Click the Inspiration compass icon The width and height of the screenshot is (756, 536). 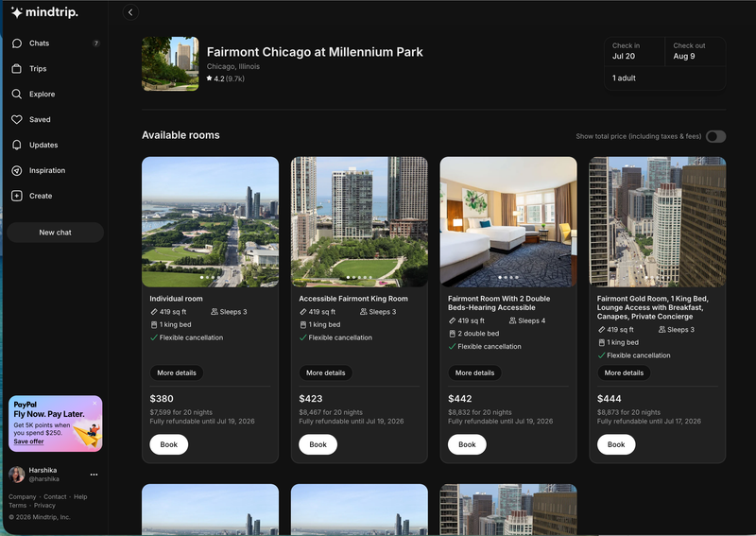point(17,170)
